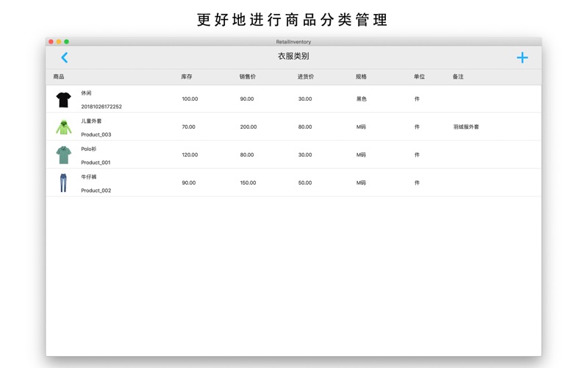The image size is (588, 368).
Task: Select the green kids jacket thumbnail
Action: point(64,127)
